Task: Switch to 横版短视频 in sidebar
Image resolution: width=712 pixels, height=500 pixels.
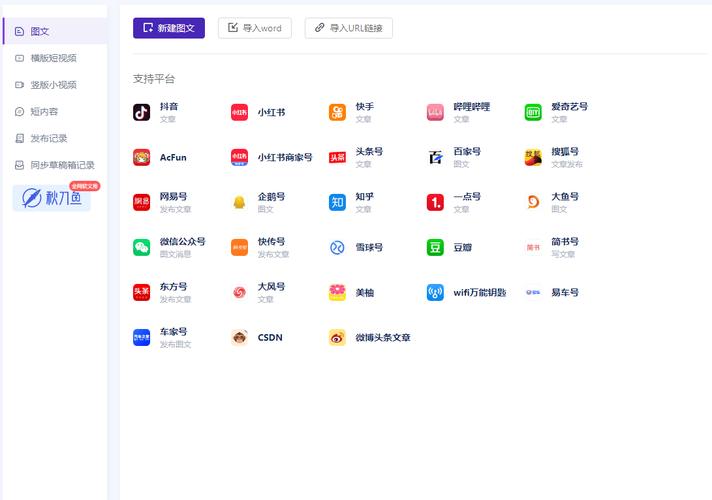Action: [55, 58]
